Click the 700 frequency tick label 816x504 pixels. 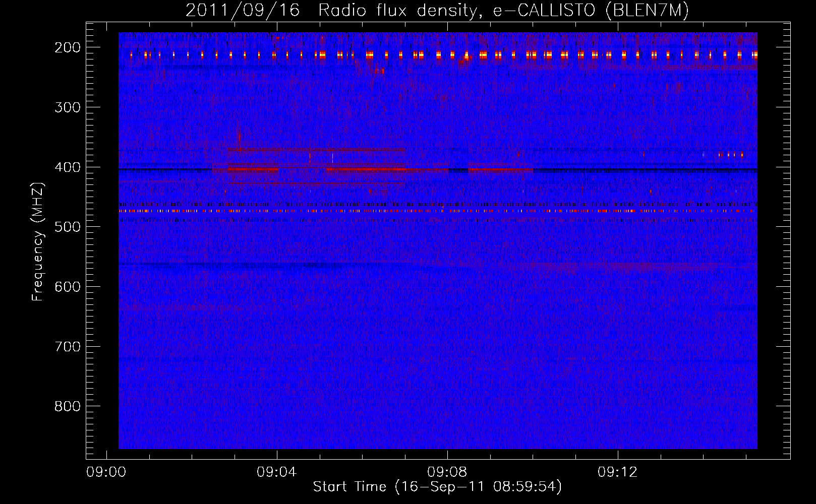68,347
